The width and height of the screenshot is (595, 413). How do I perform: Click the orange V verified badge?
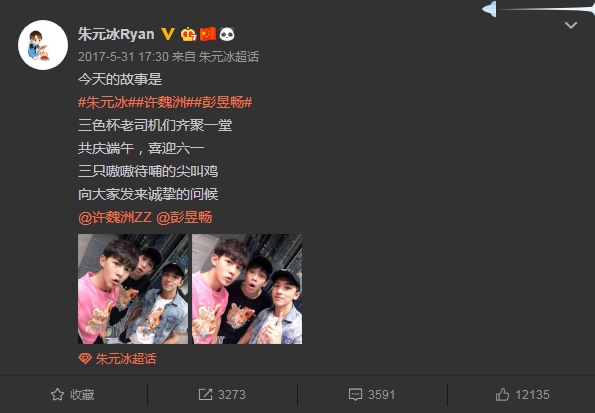[168, 34]
